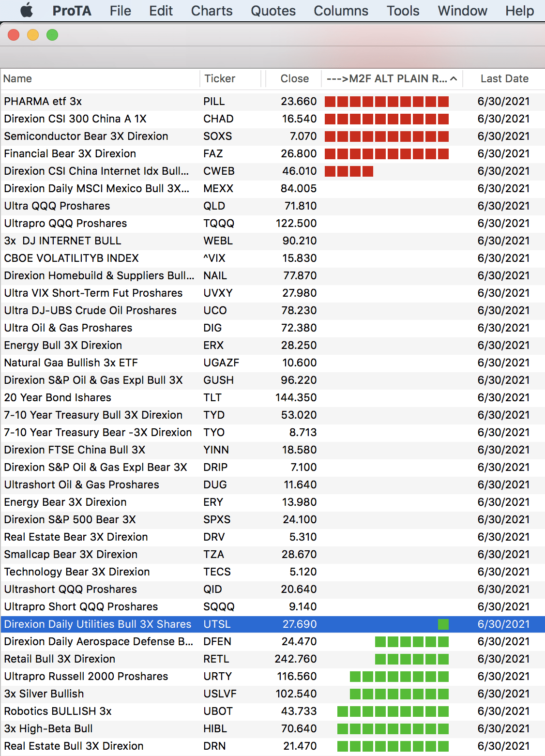The height and width of the screenshot is (756, 545).
Task: Open the File menu
Action: (x=121, y=11)
